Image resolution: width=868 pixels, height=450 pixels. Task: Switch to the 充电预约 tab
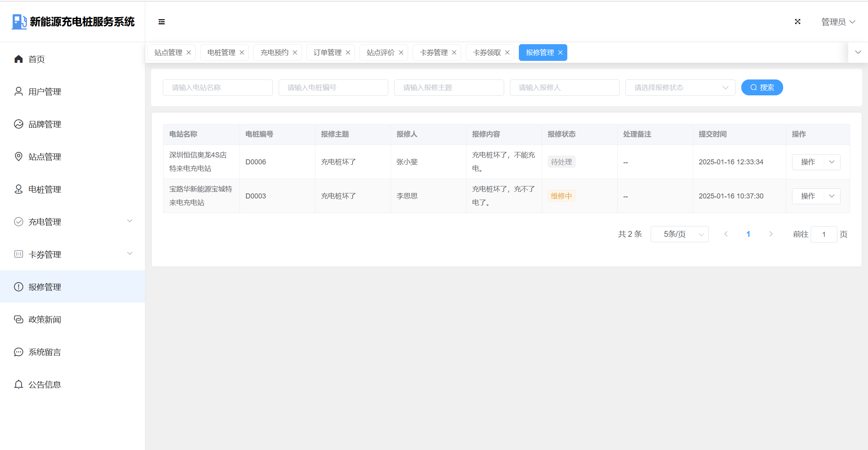pyautogui.click(x=274, y=53)
